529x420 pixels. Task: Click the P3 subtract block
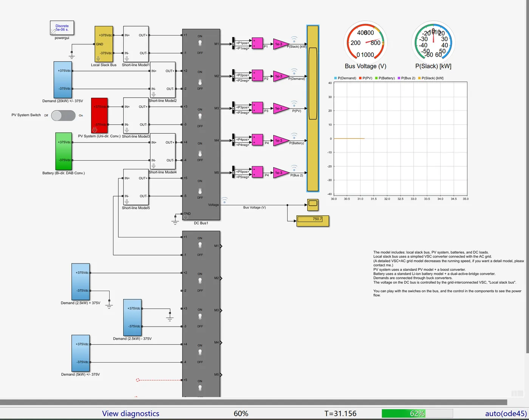click(x=257, y=108)
